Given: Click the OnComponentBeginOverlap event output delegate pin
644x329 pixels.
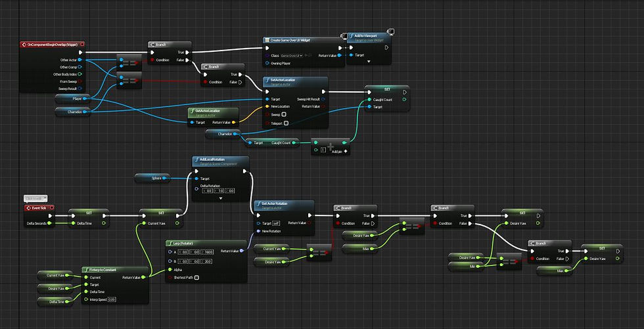Looking at the screenshot, I should [83, 44].
